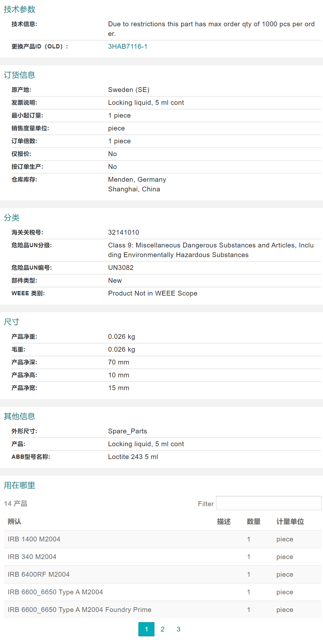The width and height of the screenshot is (323, 644).
Task: Open the IRB 340 M2004 row
Action: pos(32,557)
